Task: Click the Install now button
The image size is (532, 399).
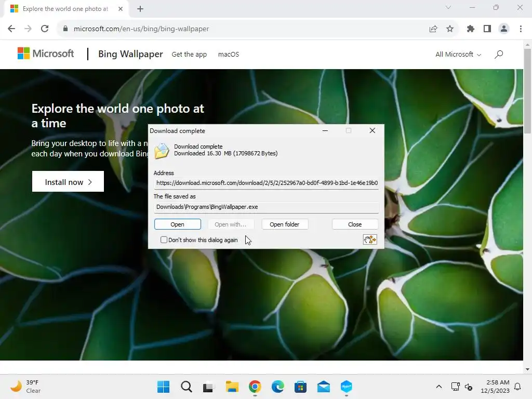Action: (68, 181)
